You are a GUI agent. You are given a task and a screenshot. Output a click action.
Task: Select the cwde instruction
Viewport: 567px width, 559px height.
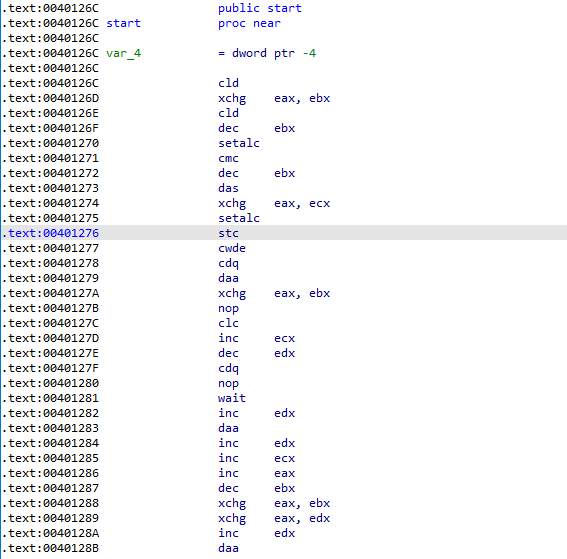[232, 248]
